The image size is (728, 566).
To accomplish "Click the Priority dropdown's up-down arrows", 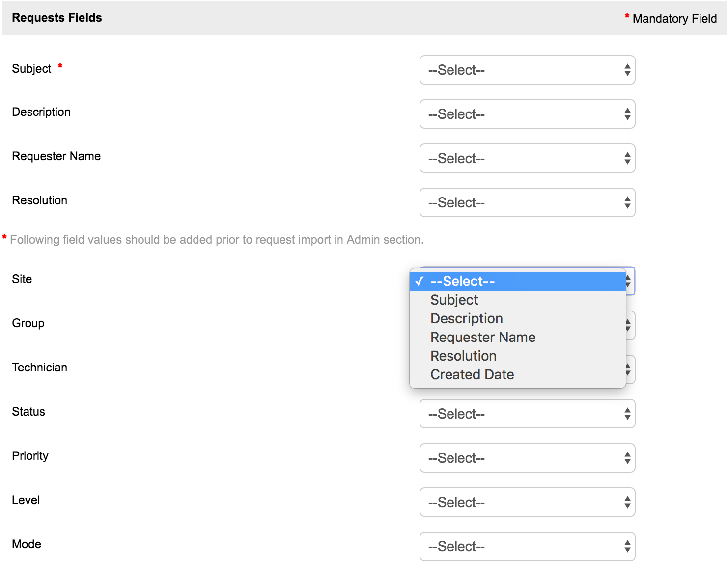I will pyautogui.click(x=627, y=458).
